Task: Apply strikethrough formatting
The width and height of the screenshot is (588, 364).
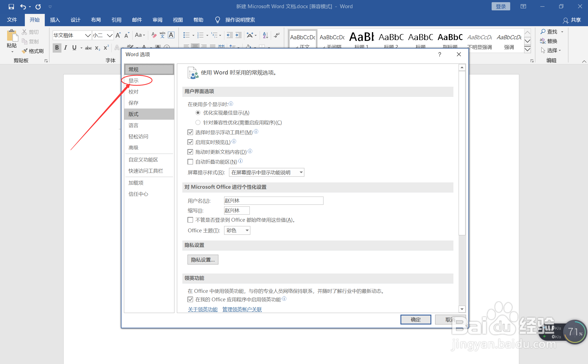Action: (x=88, y=48)
